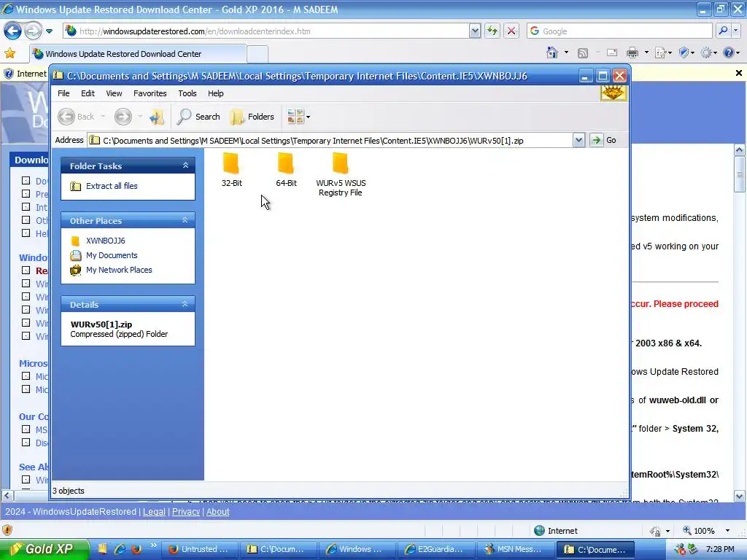This screenshot has width=747, height=560.
Task: Click browser Refresh icon
Action: tap(492, 31)
